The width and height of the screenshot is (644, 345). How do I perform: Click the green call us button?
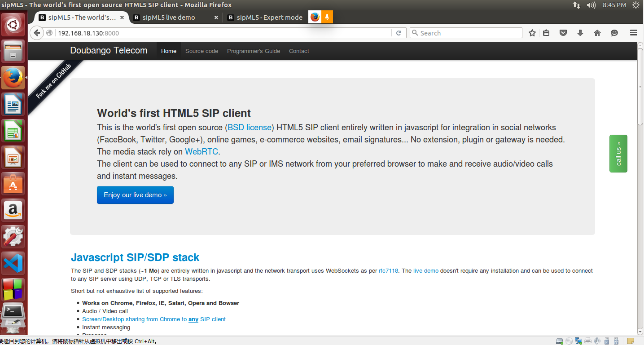[x=618, y=154]
